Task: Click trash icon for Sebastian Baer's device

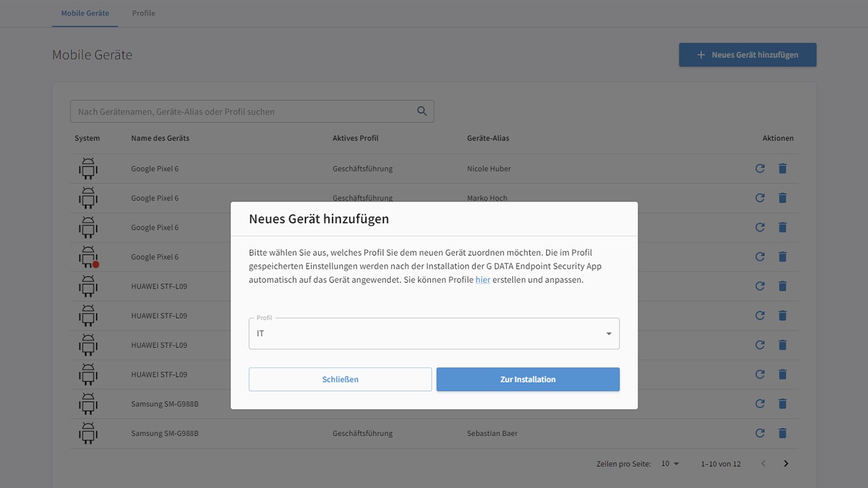Action: click(x=782, y=433)
